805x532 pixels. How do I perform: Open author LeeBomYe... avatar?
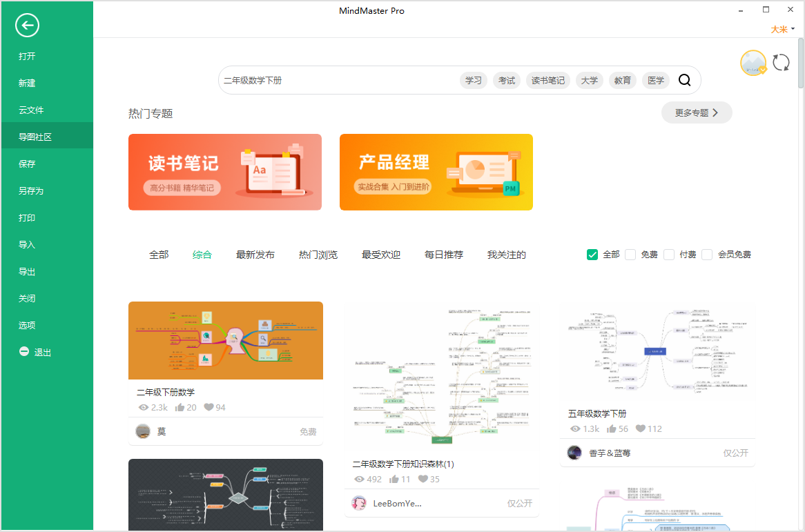click(359, 503)
